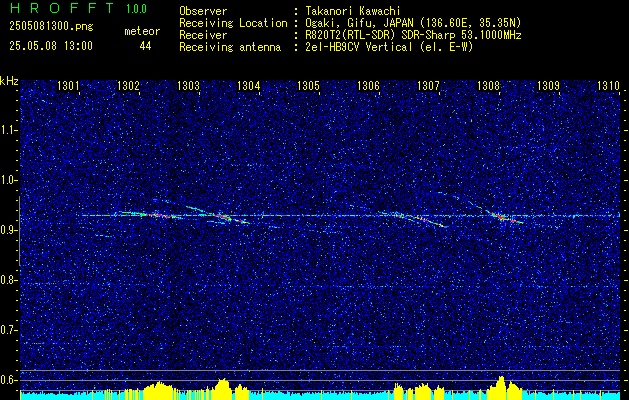Click the antenna 2el-HB9CV Vertical text

[x=389, y=47]
